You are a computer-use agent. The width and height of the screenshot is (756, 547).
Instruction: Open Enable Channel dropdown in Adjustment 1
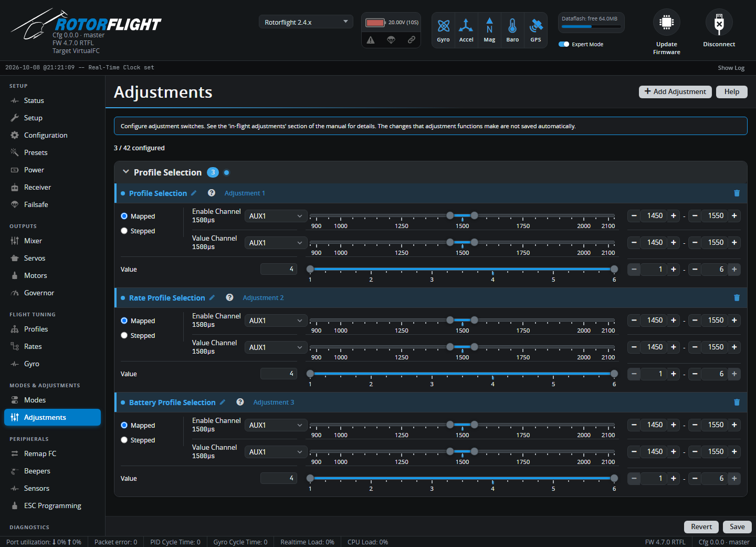point(276,216)
